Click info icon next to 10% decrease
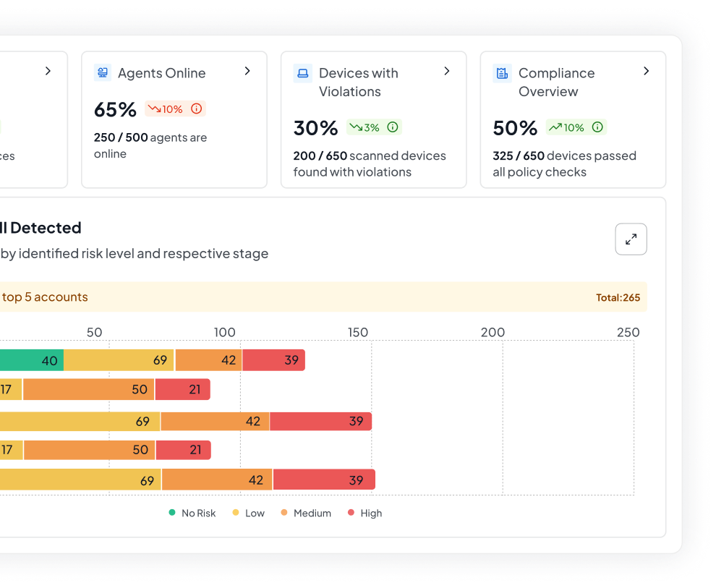This screenshot has height=588, width=716. [196, 108]
